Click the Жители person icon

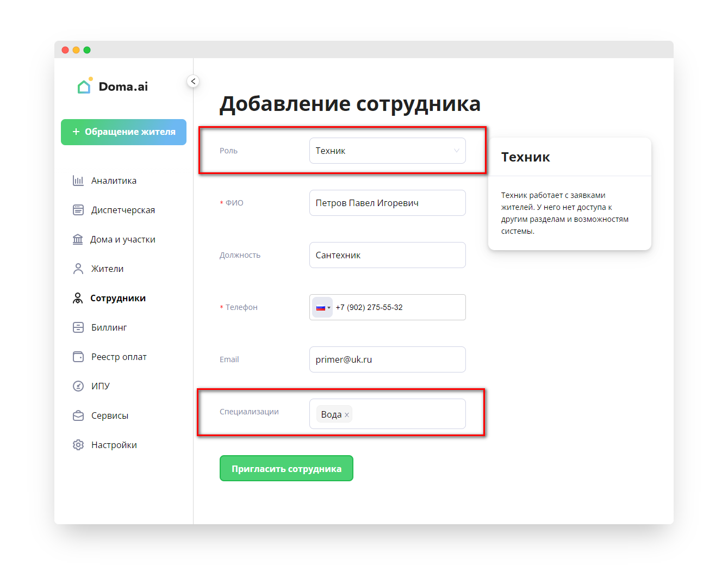click(78, 269)
